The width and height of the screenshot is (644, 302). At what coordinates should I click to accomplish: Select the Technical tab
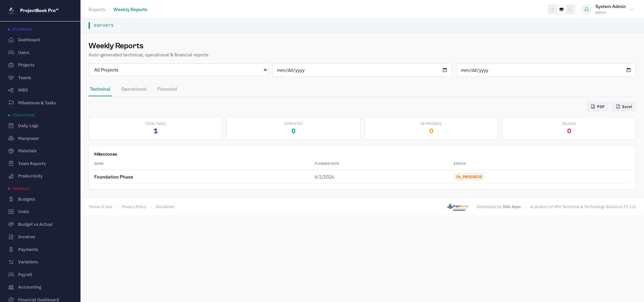[x=100, y=89]
